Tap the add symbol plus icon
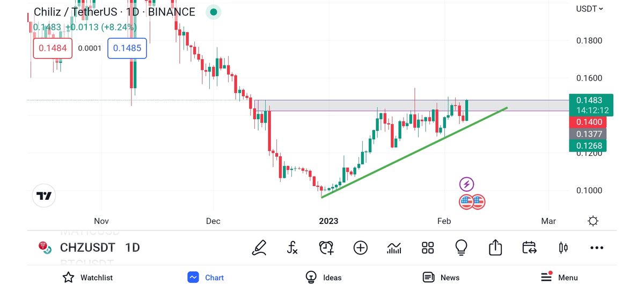 click(360, 248)
